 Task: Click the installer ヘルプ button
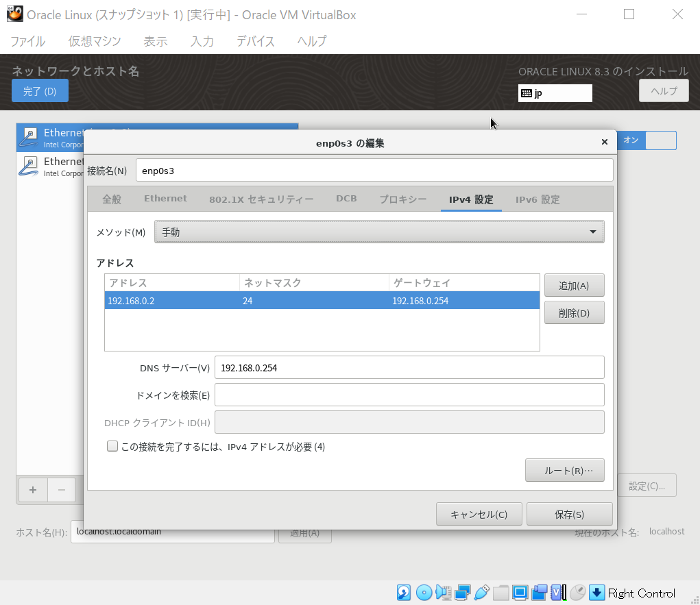(x=664, y=90)
